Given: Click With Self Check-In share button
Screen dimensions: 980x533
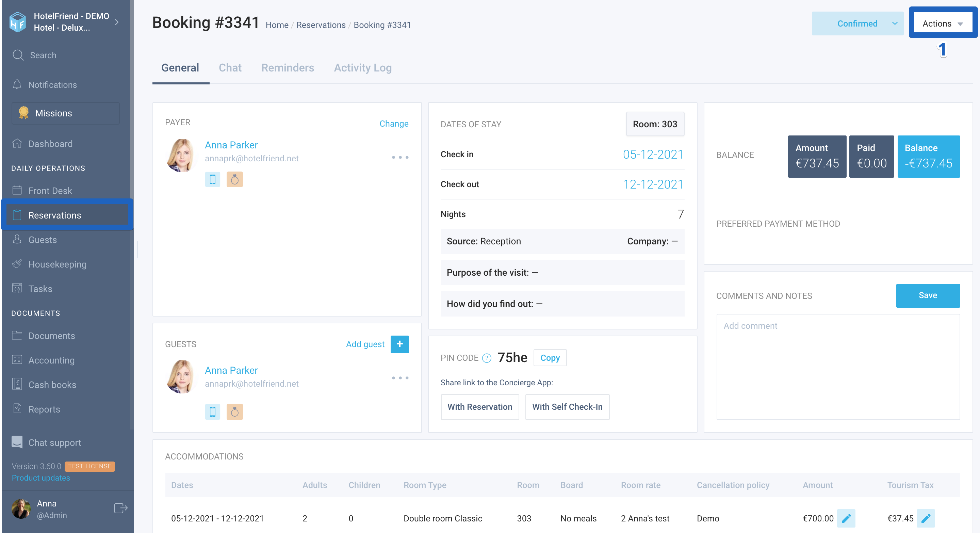Looking at the screenshot, I should tap(568, 407).
